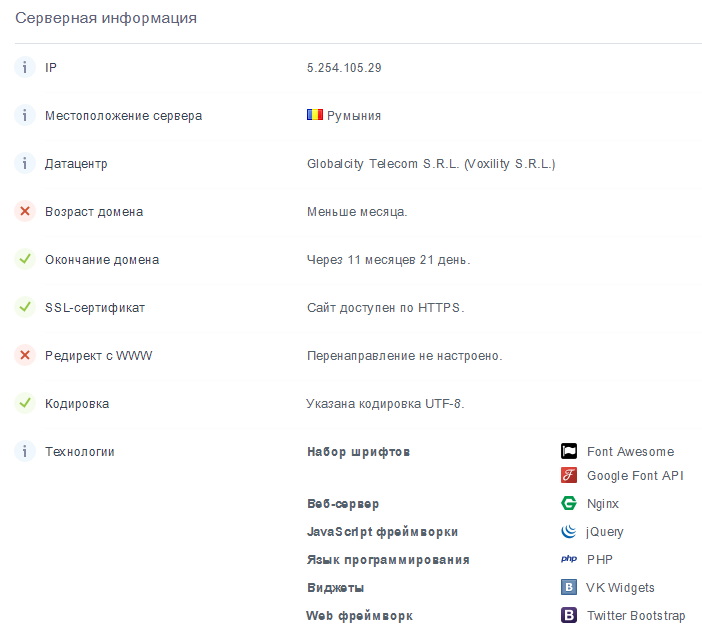The height and width of the screenshot is (638, 702).
Task: Click the Font Awesome flag icon
Action: (569, 451)
